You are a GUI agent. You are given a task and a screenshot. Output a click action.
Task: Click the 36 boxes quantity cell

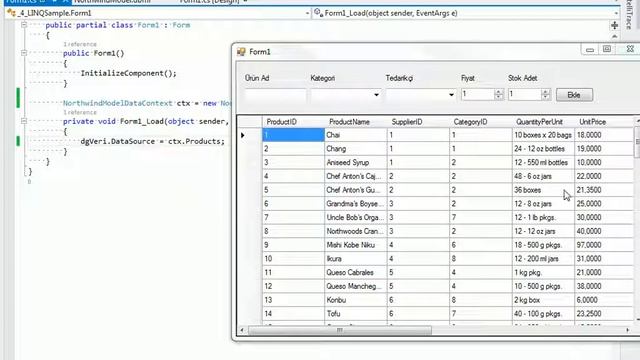(543, 190)
